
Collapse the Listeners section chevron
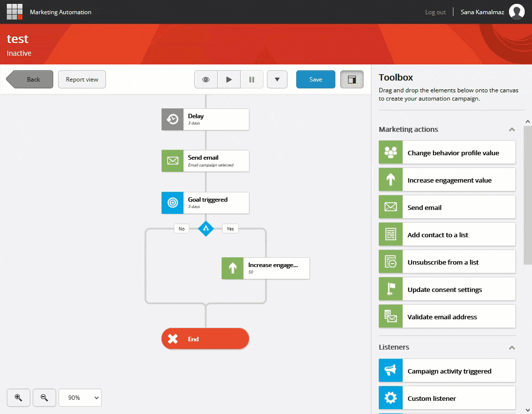[x=512, y=348]
